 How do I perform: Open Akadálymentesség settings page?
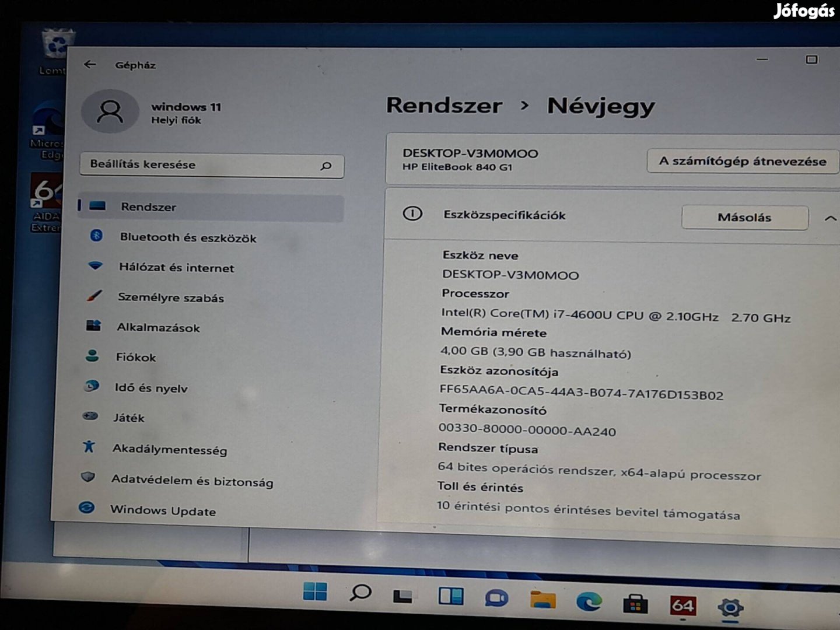point(169,449)
